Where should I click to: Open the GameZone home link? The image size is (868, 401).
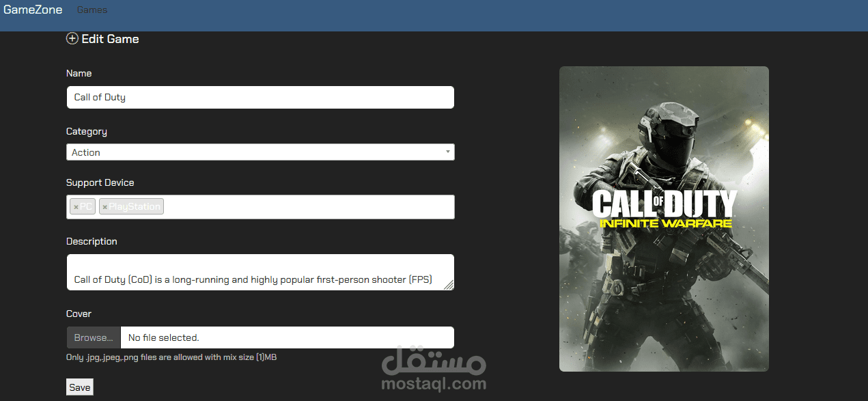coord(33,10)
